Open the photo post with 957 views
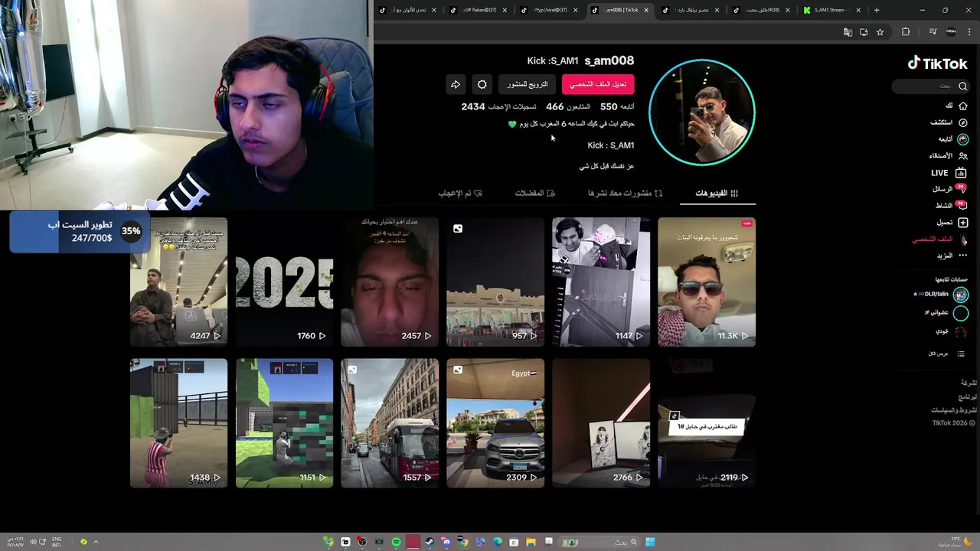Viewport: 980px width, 551px height. (x=495, y=282)
